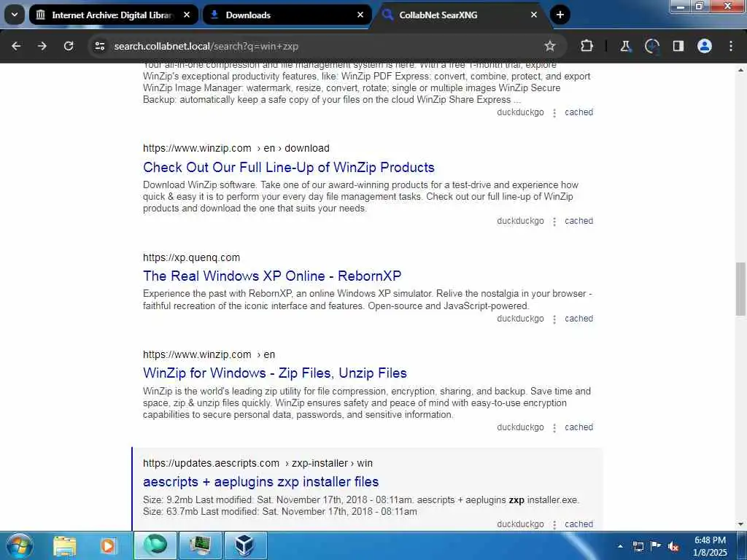This screenshot has width=747, height=560.
Task: Open the taskbar clock showing 6:48 PM
Action: [x=710, y=546]
